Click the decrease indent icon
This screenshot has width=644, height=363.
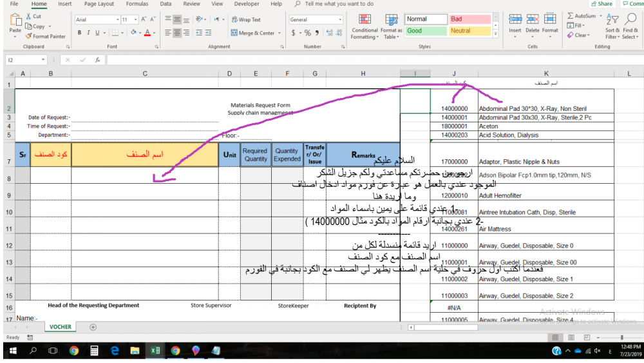point(199,32)
